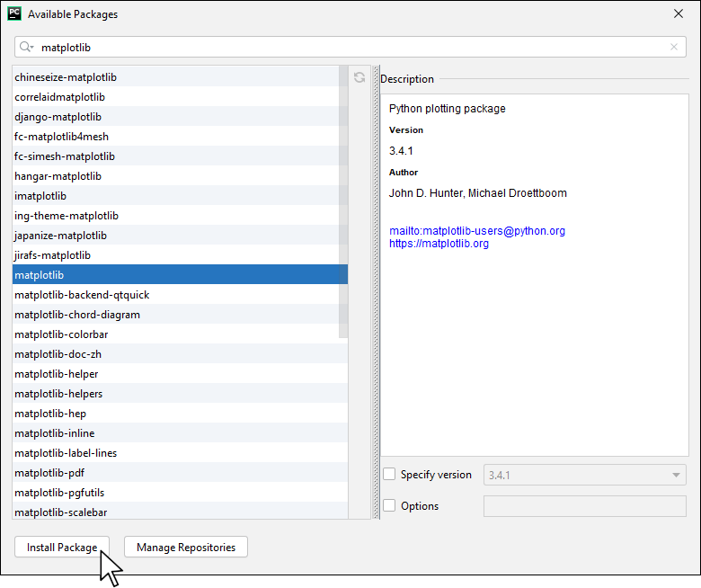Open the mailto matplotlib-users link
701x588 pixels.
pyautogui.click(x=477, y=231)
